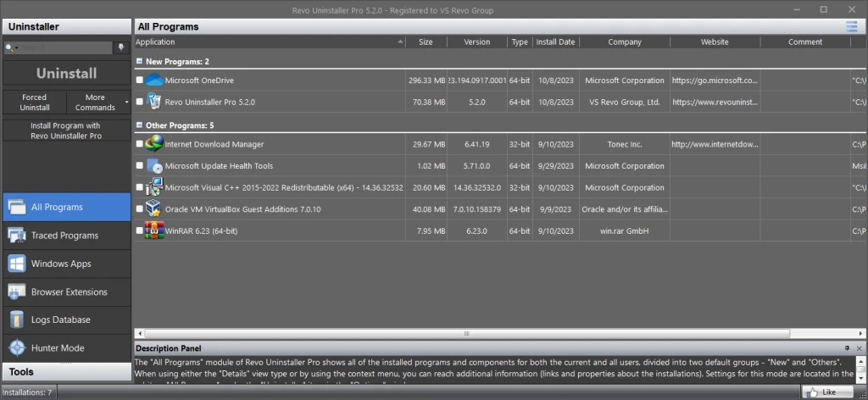The image size is (868, 400).
Task: Click the Browser Extensions icon
Action: coord(17,292)
